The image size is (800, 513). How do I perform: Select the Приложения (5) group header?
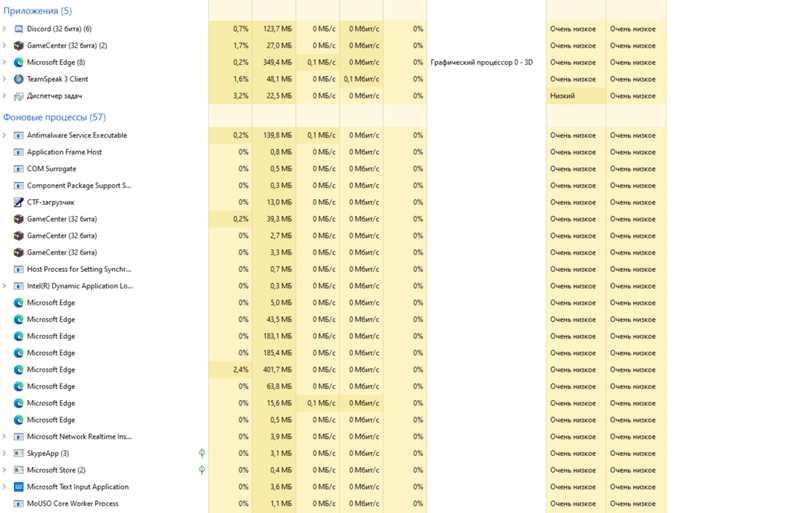click(37, 11)
